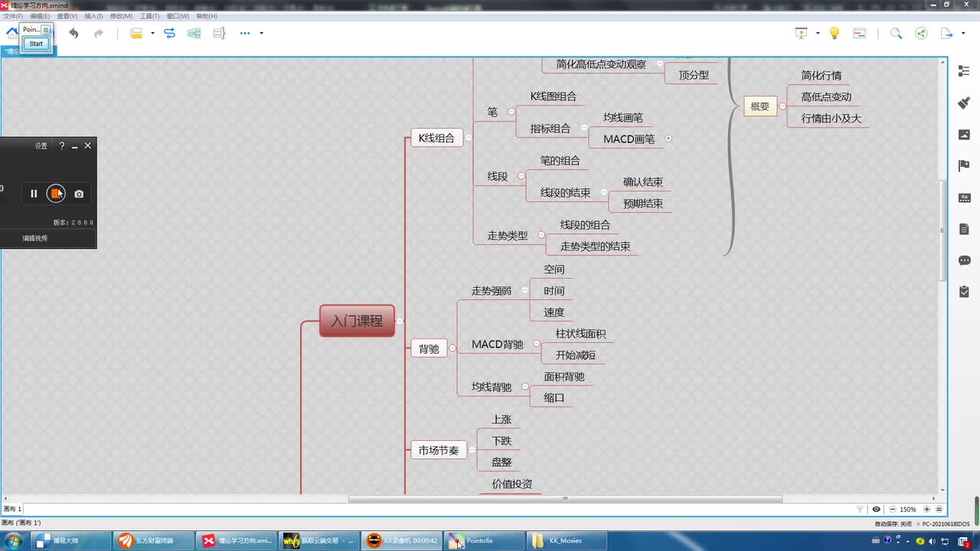Take a screenshot with the recorder camera

(79, 194)
